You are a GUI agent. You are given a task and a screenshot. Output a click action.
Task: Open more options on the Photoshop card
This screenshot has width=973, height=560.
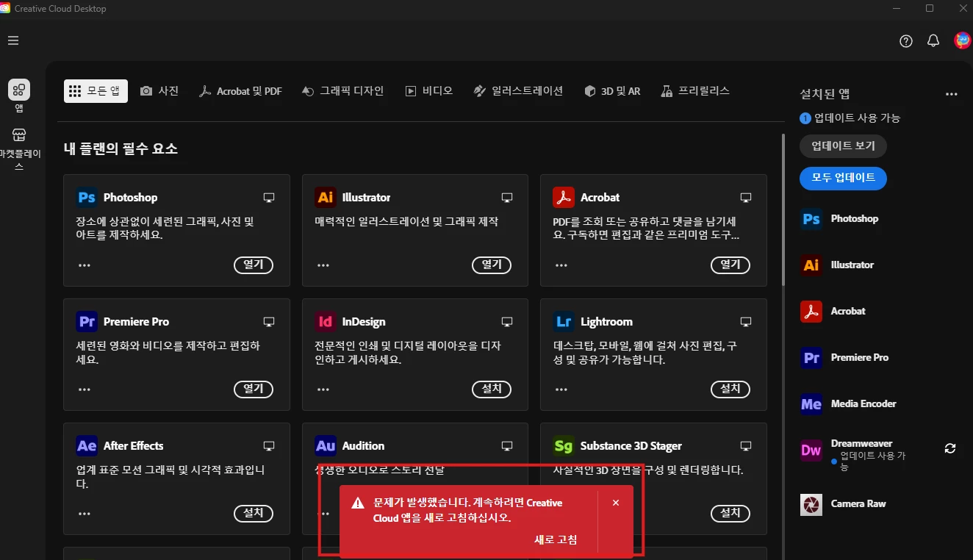(85, 265)
